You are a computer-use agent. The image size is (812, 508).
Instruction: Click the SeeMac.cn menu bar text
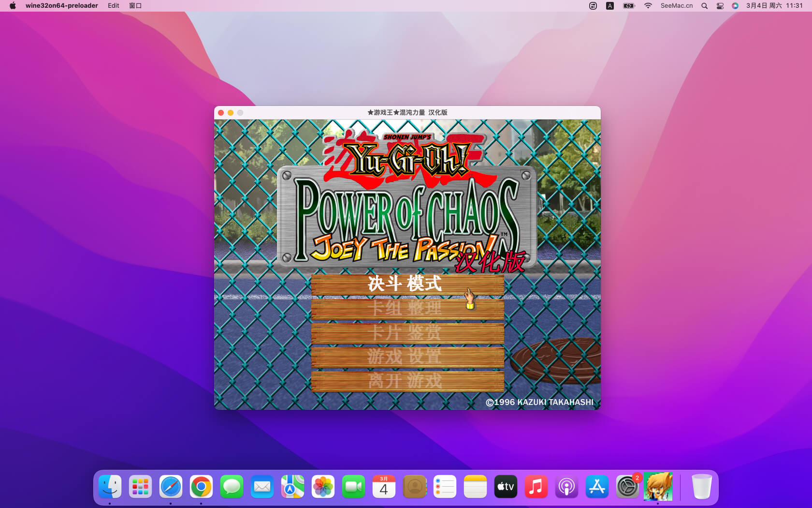pyautogui.click(x=677, y=6)
